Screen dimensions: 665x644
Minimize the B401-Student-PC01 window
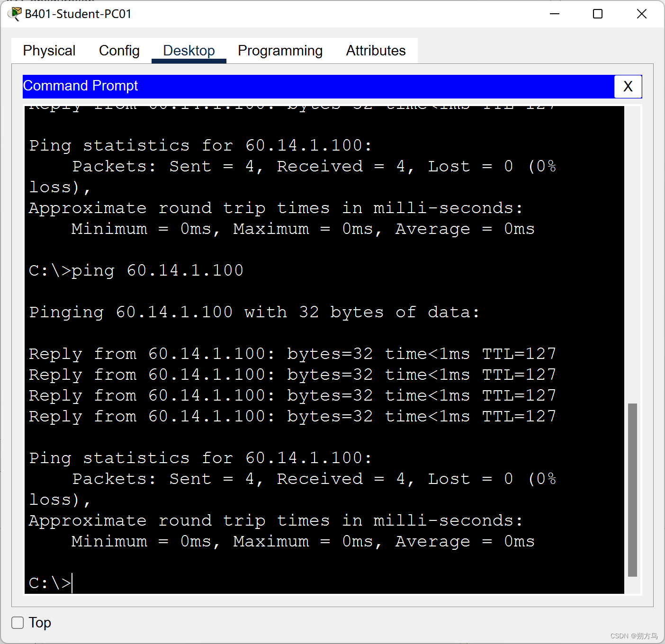coord(555,14)
